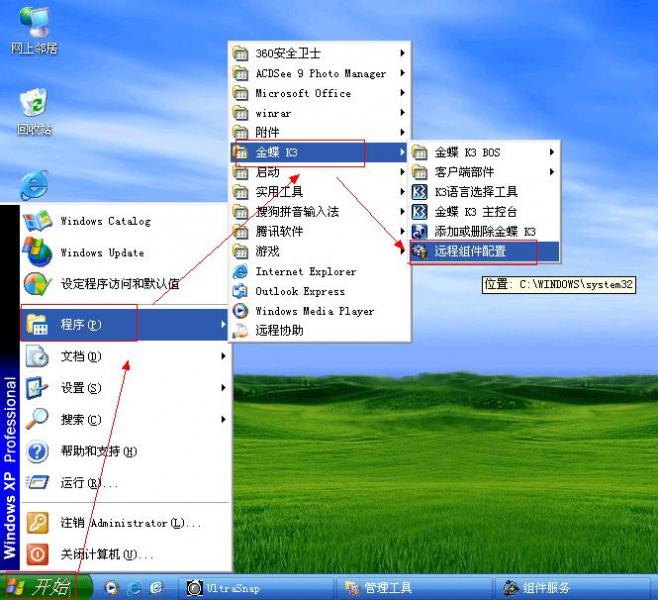The width and height of the screenshot is (658, 600).
Task: Click the Internet Explorer icon in programs menu
Action: tap(240, 271)
